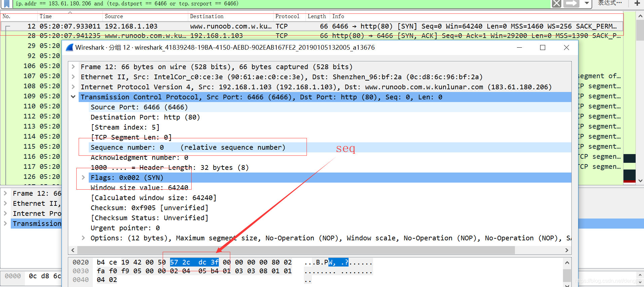Click the filter bookmark icon
644x287 pixels.
[x=6, y=3]
